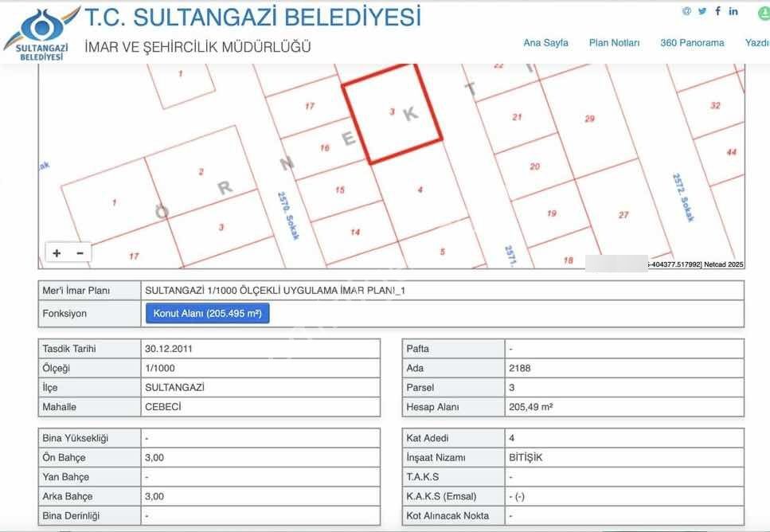Select the plan name SULTANGAZİ 1/1000 ÖLÇEKLİ text
770x532 pixels.
pyautogui.click(x=275, y=291)
